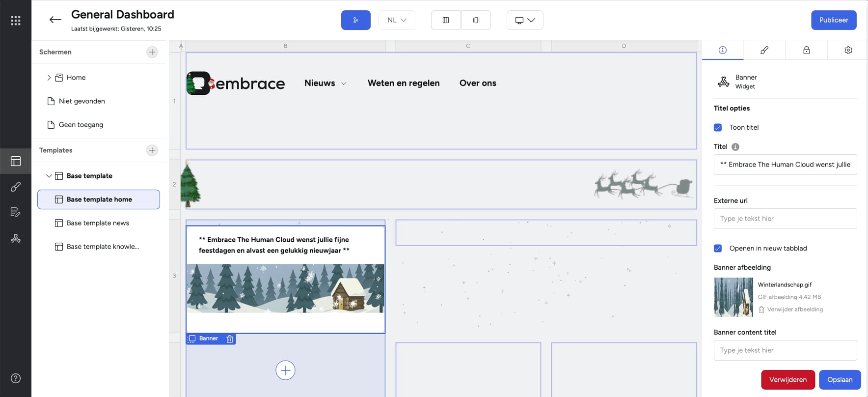Screen dimensions: 868x397
Task: Select Base template knowle... item
Action: point(103,247)
